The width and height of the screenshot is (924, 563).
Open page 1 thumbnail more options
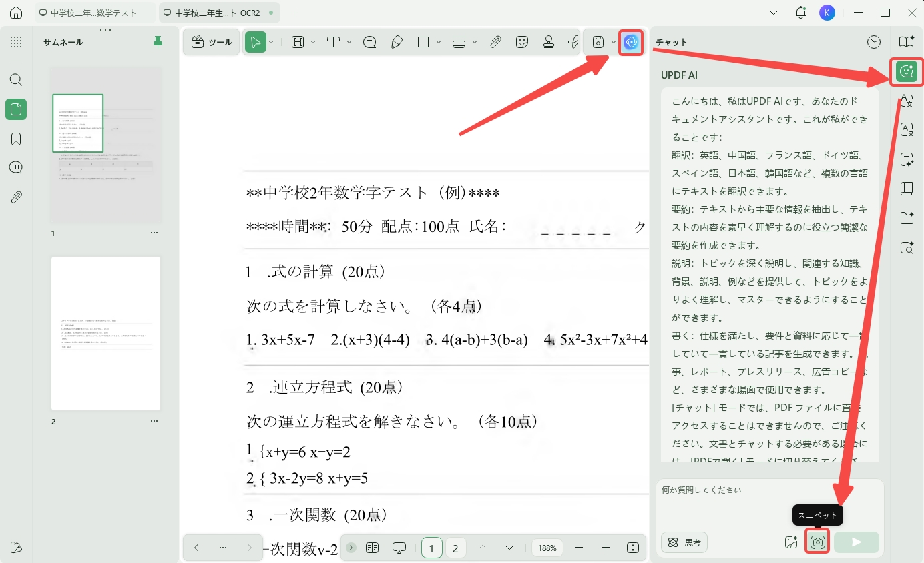point(154,233)
